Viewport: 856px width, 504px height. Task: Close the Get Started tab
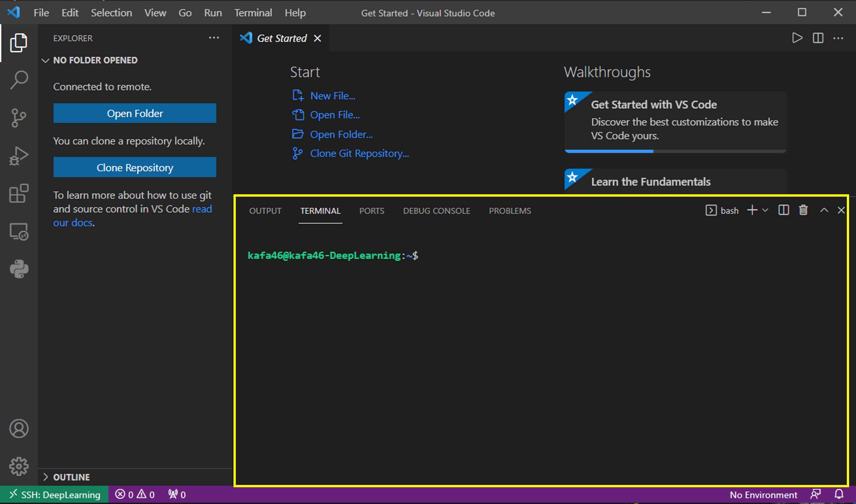(317, 38)
